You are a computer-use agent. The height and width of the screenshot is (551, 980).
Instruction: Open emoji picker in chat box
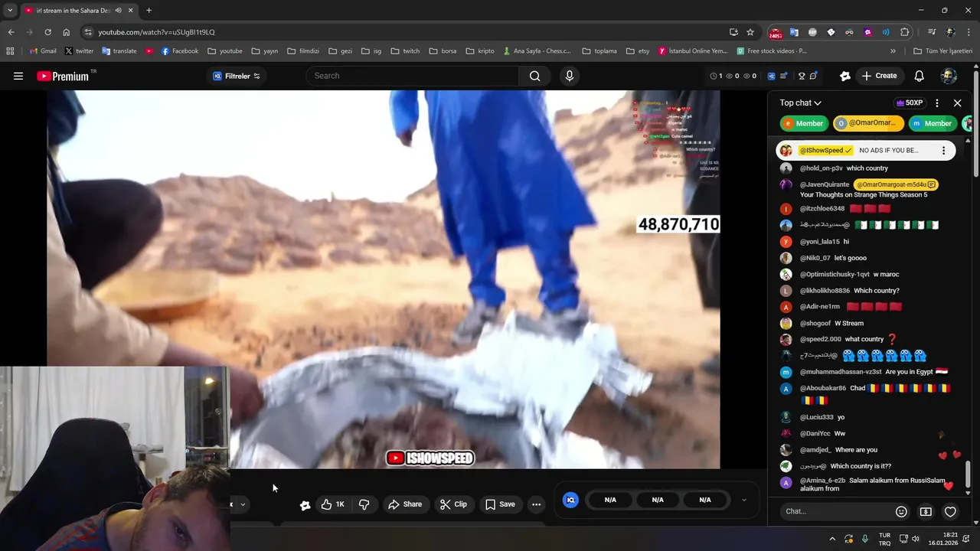tap(901, 511)
